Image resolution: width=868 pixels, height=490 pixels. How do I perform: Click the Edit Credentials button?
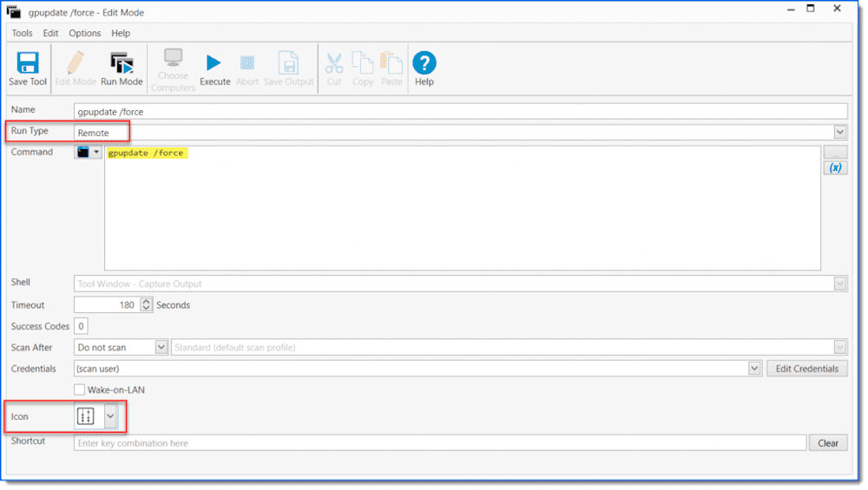click(x=806, y=369)
